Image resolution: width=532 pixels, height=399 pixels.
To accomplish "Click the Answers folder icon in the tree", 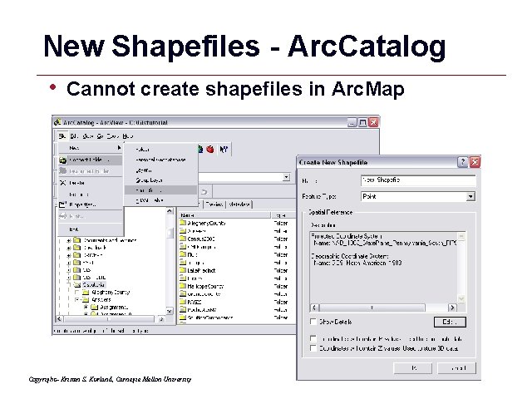I will coord(86,299).
